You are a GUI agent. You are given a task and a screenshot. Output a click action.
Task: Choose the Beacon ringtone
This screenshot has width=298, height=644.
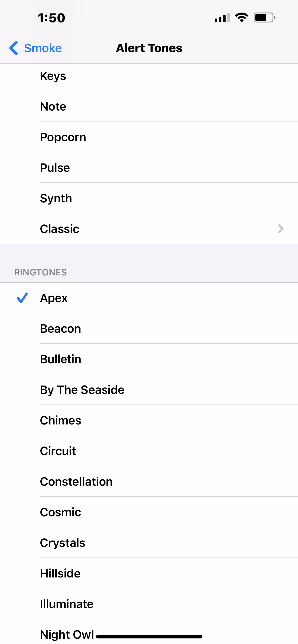(149, 328)
